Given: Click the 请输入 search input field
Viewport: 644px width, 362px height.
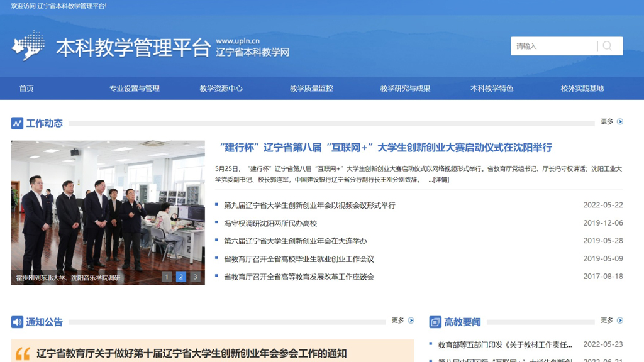Looking at the screenshot, I should tap(552, 46).
